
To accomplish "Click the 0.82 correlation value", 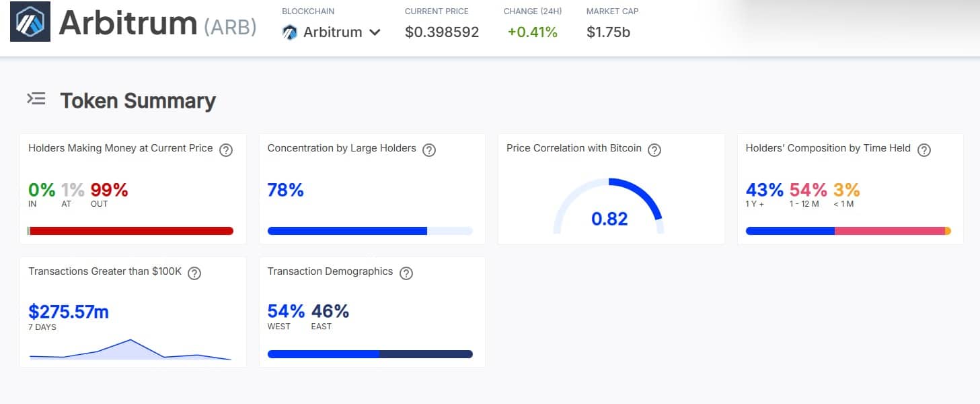I will pos(609,219).
